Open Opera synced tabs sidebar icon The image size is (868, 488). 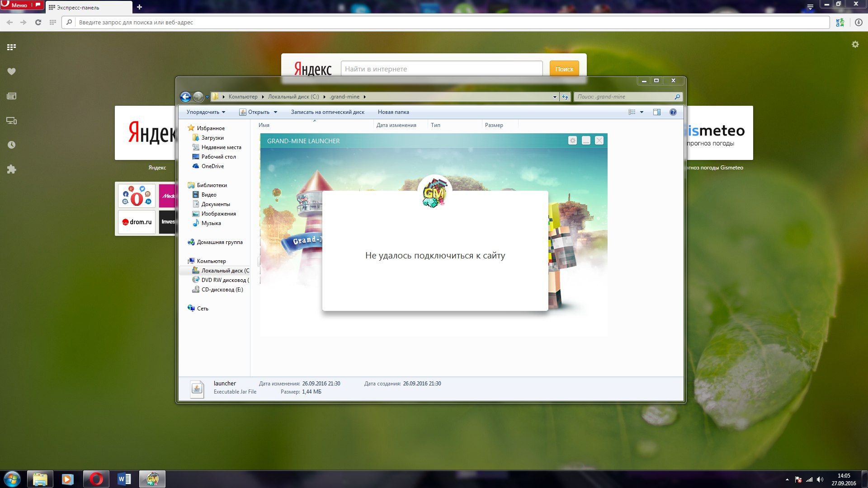11,121
